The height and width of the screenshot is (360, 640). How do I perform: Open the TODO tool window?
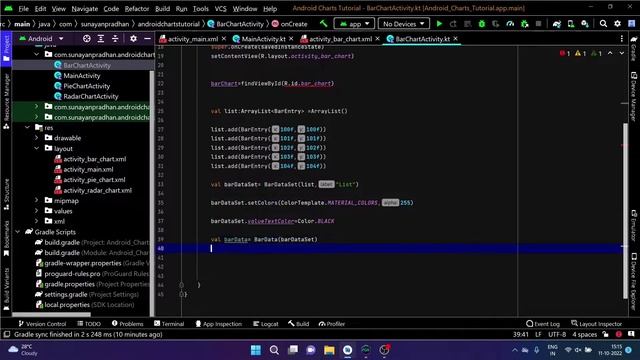[x=89, y=324]
